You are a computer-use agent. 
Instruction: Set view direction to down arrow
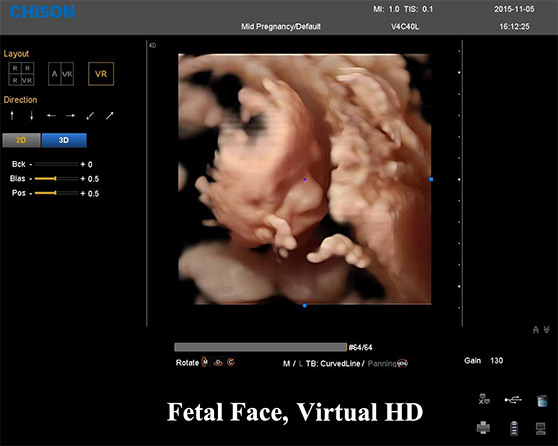click(32, 115)
